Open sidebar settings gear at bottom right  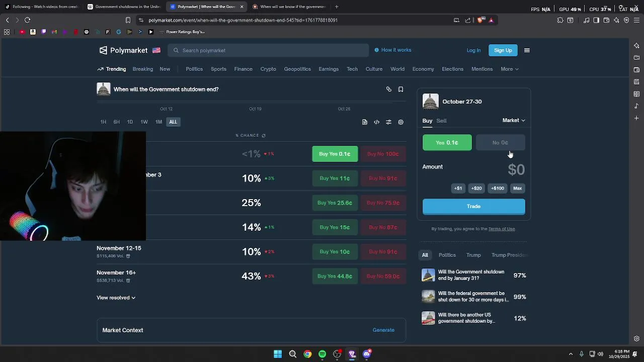click(x=636, y=339)
